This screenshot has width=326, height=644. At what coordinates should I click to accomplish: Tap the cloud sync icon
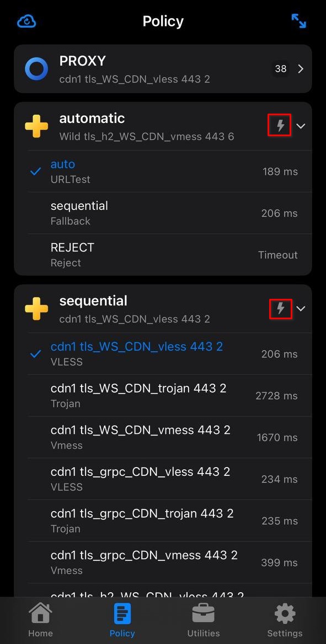[26, 20]
